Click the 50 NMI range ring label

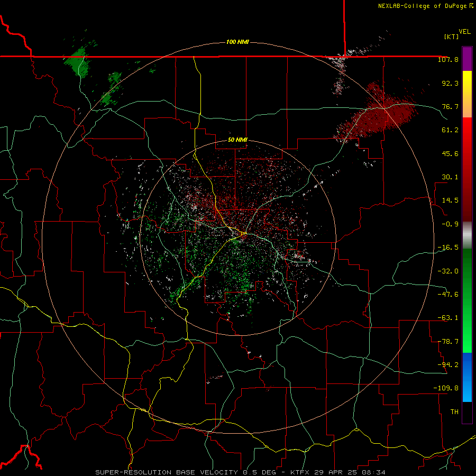point(237,140)
